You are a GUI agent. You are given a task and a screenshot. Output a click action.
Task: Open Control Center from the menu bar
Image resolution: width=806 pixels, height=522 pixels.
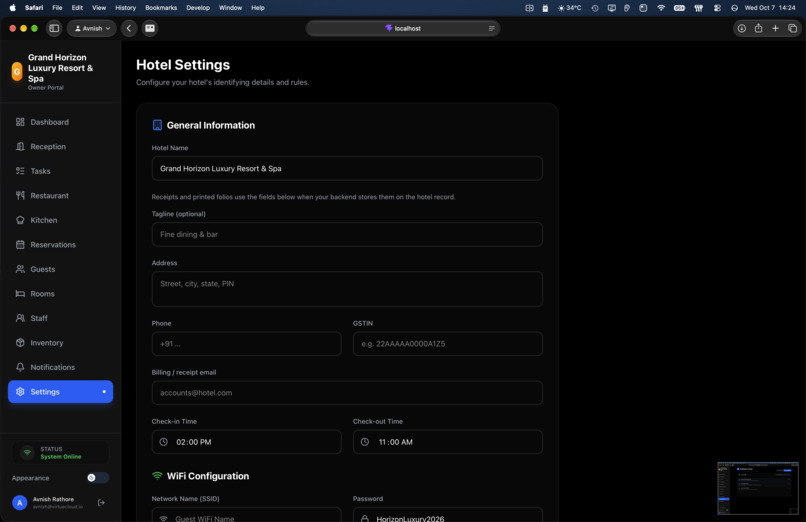[717, 8]
